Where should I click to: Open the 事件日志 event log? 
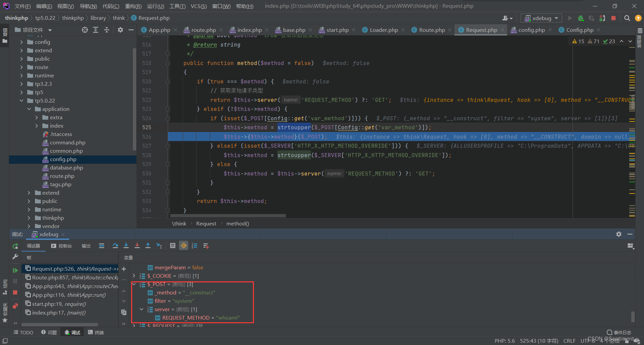point(619,332)
